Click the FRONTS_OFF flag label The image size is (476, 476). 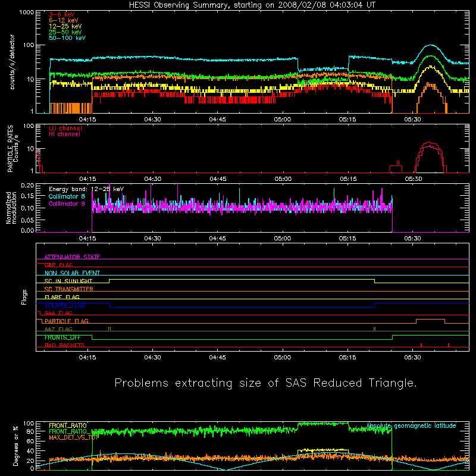coord(62,337)
